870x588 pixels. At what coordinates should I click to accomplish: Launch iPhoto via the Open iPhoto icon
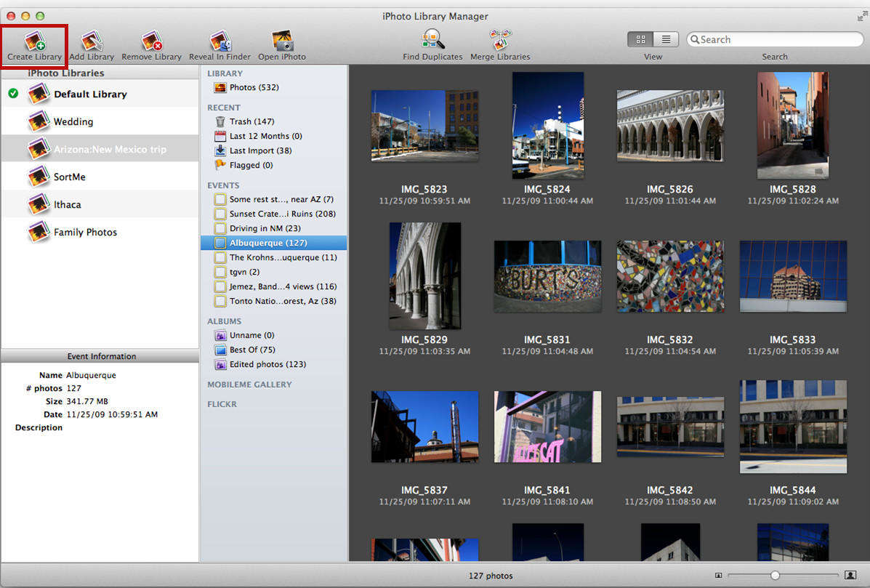[x=281, y=40]
